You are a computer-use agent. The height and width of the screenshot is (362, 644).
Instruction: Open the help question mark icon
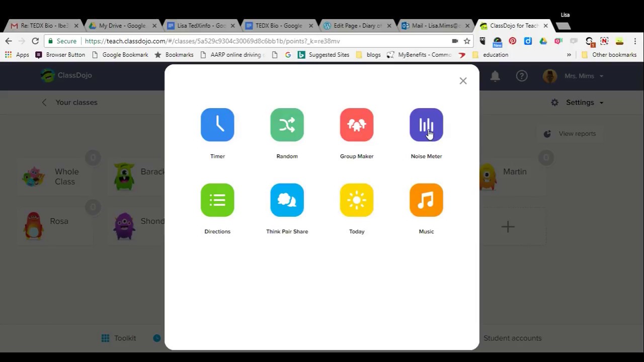click(x=522, y=76)
